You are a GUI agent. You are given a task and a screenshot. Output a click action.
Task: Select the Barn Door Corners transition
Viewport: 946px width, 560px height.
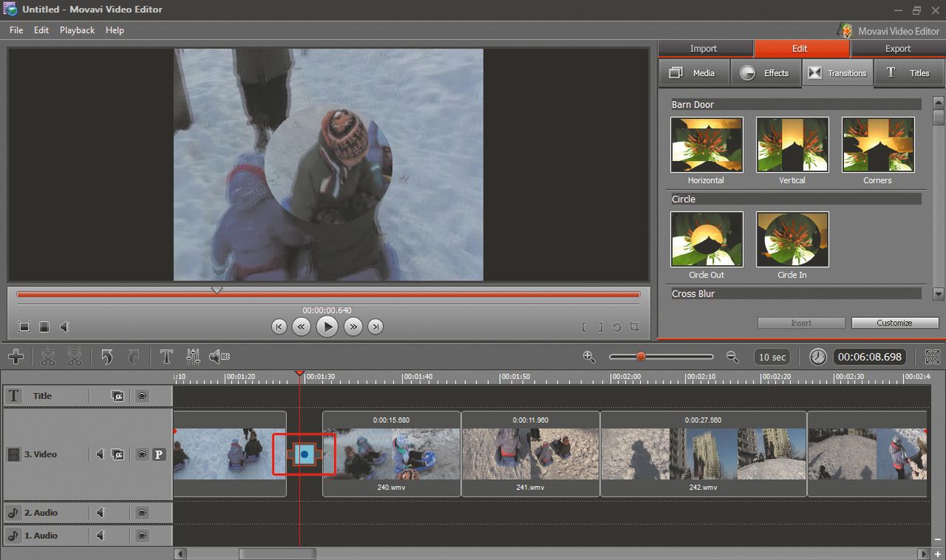(x=878, y=145)
